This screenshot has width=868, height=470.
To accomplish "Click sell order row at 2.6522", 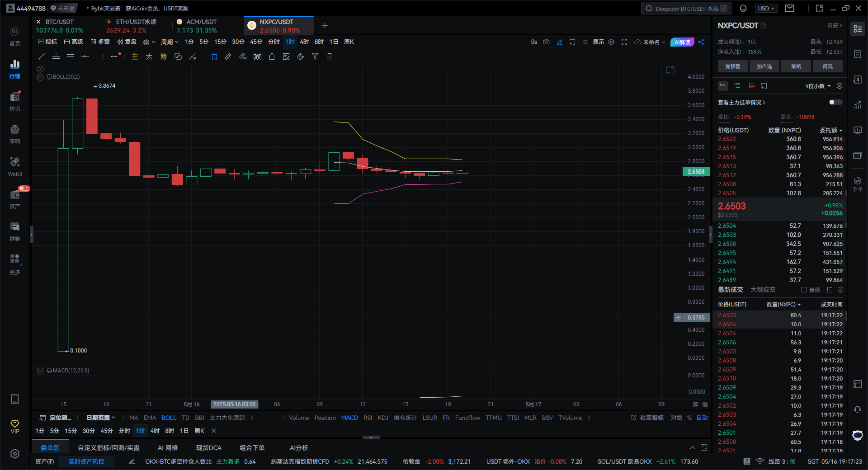I will [x=780, y=139].
